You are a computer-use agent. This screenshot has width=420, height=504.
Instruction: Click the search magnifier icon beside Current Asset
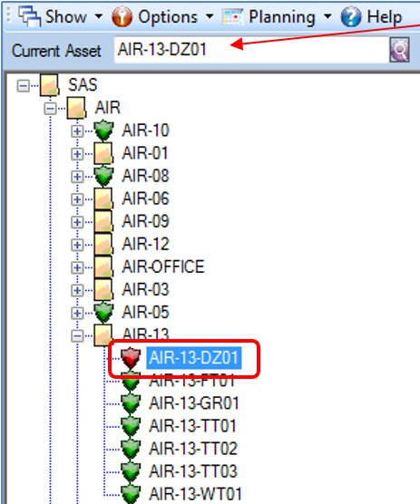point(399,50)
